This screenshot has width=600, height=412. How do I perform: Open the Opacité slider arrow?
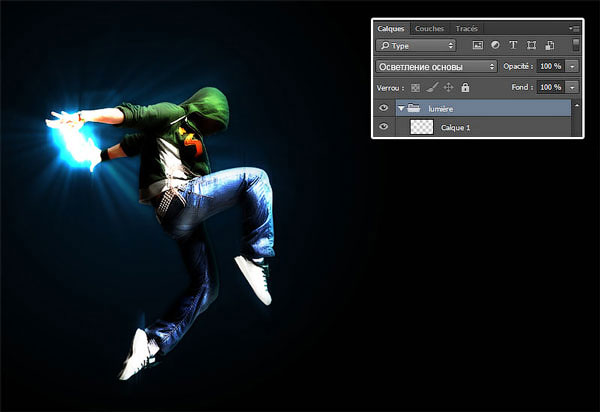pos(572,66)
